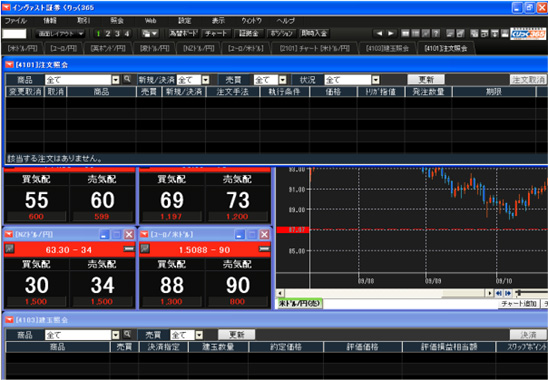Click the red icon in 建玉照会 title bar
The width and height of the screenshot is (548, 380).
[9, 320]
